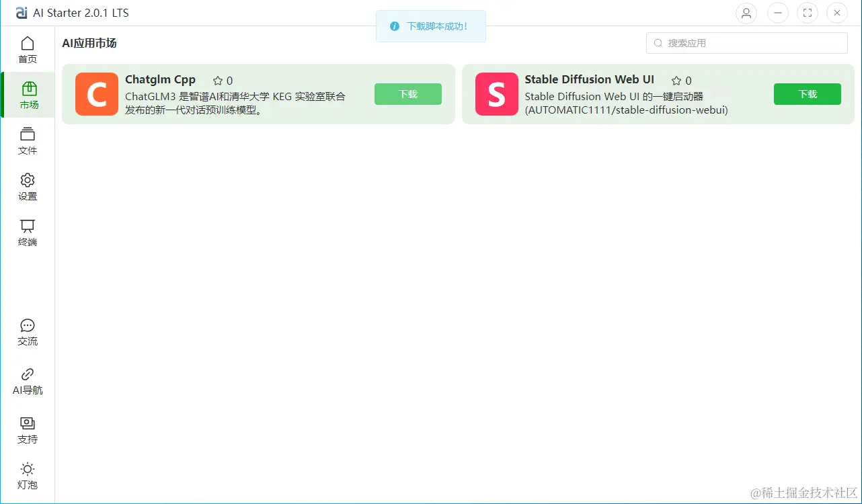Close the AI Starter window
The height and width of the screenshot is (504, 862).
(837, 13)
